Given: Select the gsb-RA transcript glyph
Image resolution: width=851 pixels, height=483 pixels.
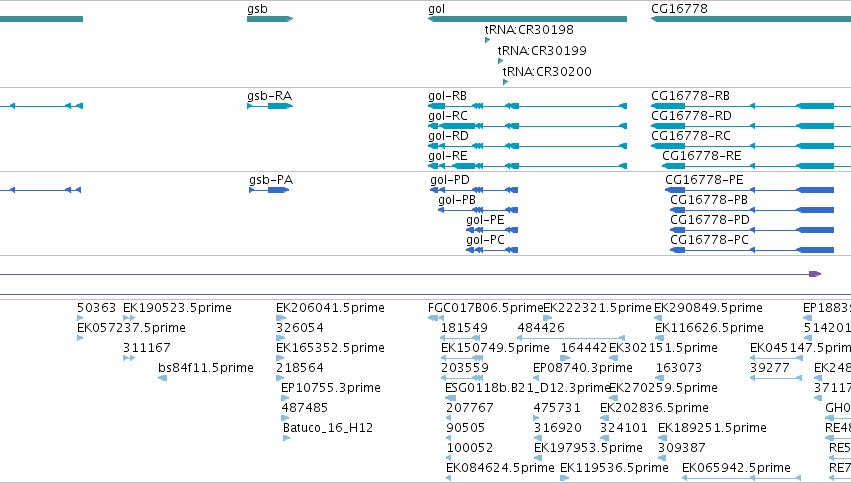Looking at the screenshot, I should (x=270, y=106).
